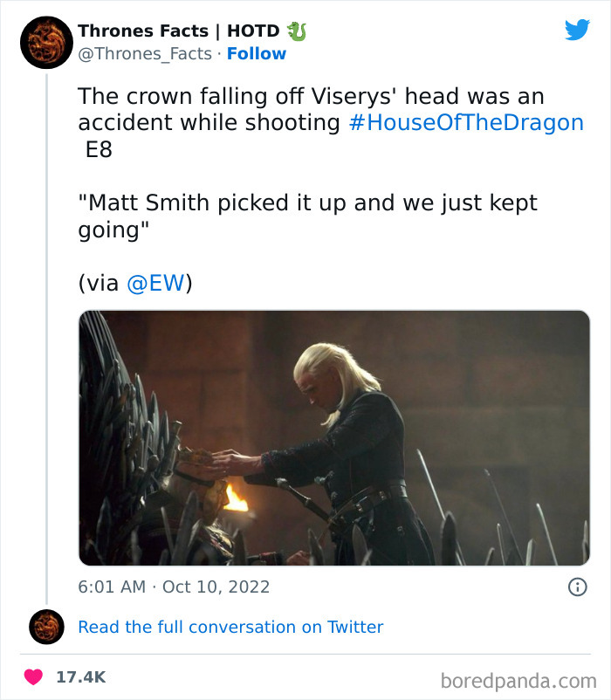The width and height of the screenshot is (611, 700).
Task: Click the Thrones Facts | HOTD display name
Action: tap(178, 31)
